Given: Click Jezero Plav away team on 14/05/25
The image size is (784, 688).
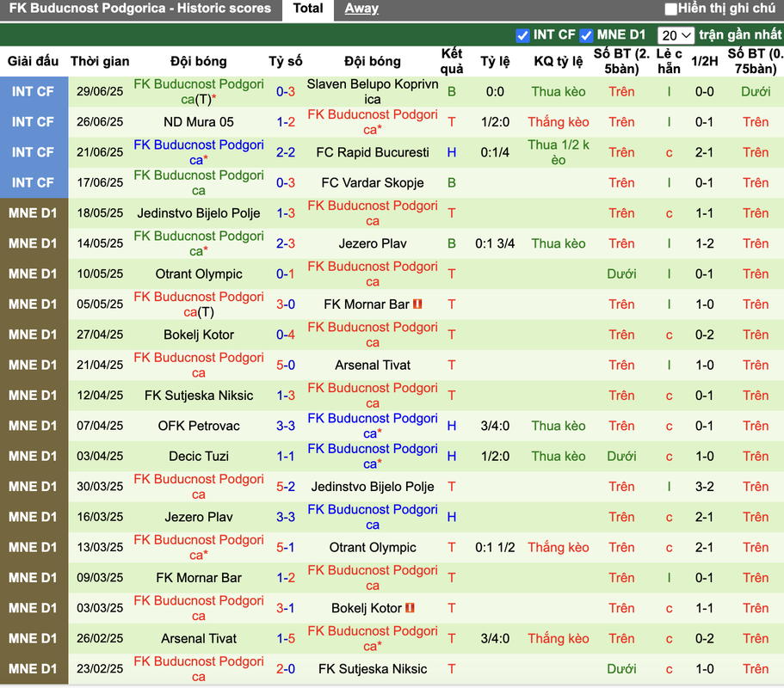Looking at the screenshot, I should 373,244.
